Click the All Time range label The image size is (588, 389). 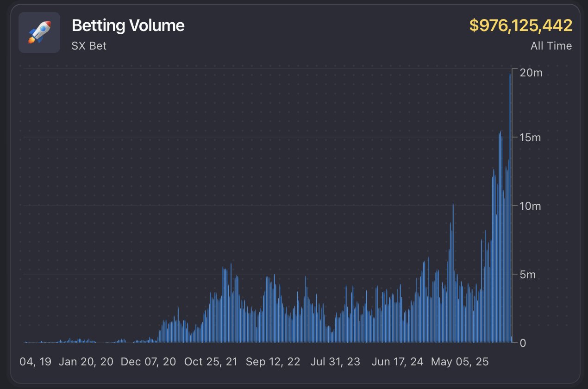coord(551,46)
